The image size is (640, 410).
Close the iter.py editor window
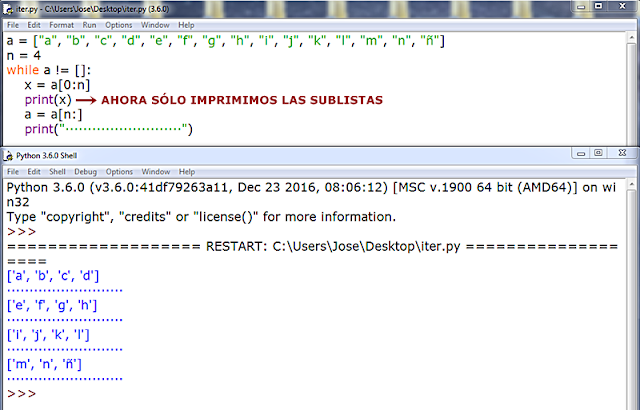622,6
